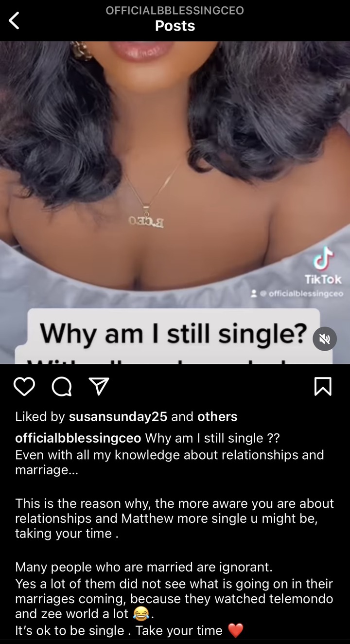Tap the Posts header title
This screenshot has width=350, height=644.
point(175,26)
